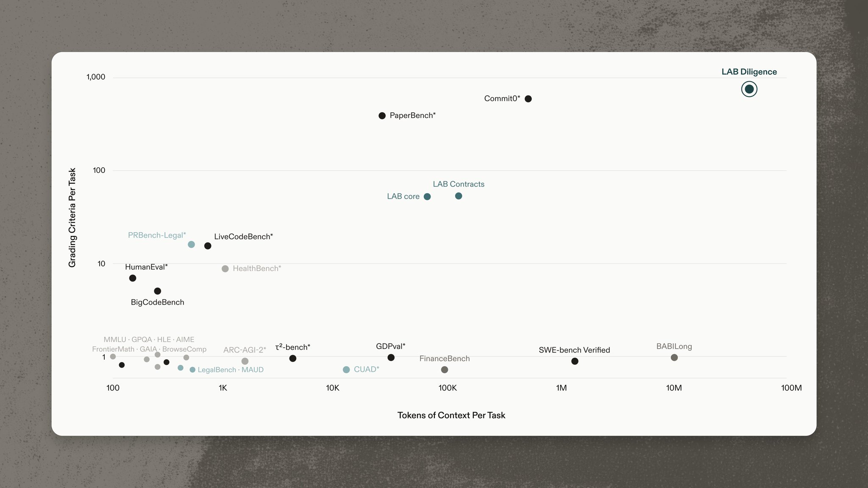Select the τ²-bench data point
The image size is (868, 488).
pos(293,358)
